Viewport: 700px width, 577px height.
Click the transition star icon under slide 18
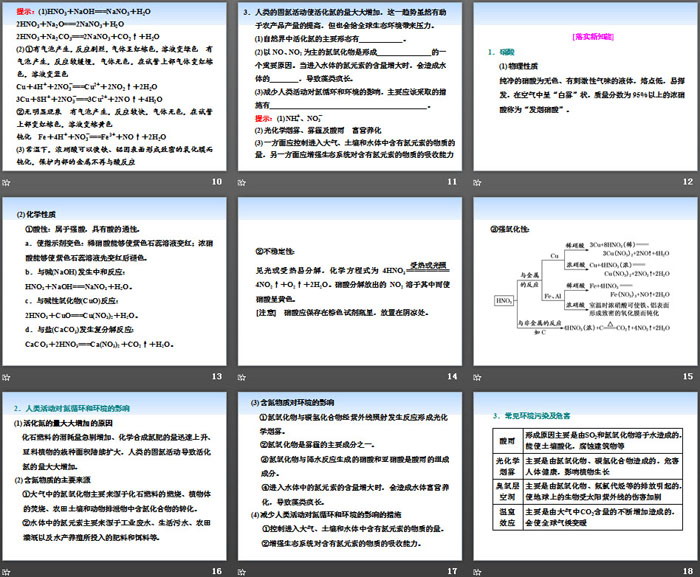[478, 570]
